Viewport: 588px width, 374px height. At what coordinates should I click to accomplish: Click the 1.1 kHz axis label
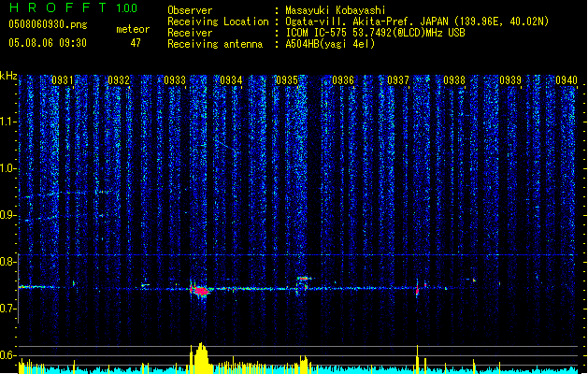7,122
